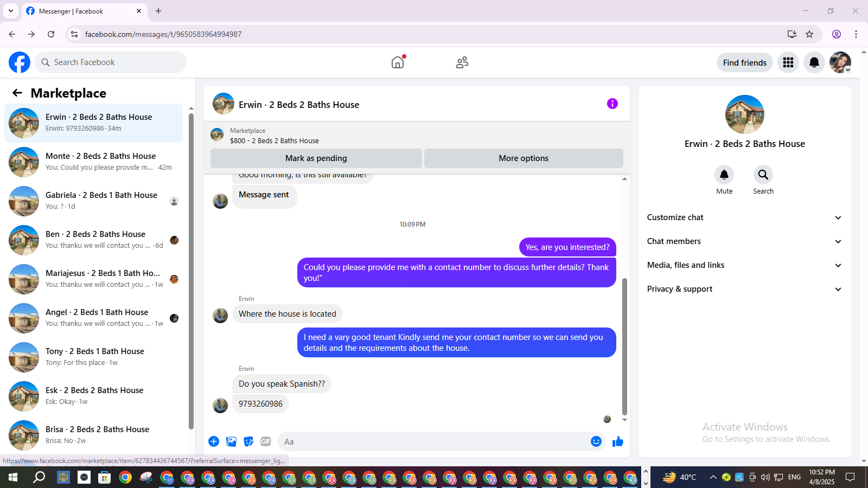Open a new browser tab
Viewport: 868px width, 488px height.
pyautogui.click(x=158, y=11)
